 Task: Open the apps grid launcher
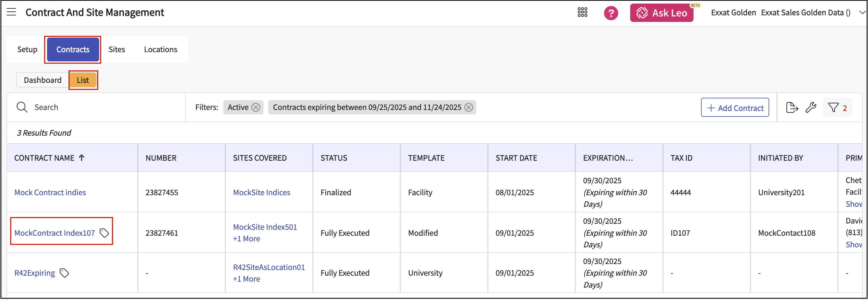582,13
